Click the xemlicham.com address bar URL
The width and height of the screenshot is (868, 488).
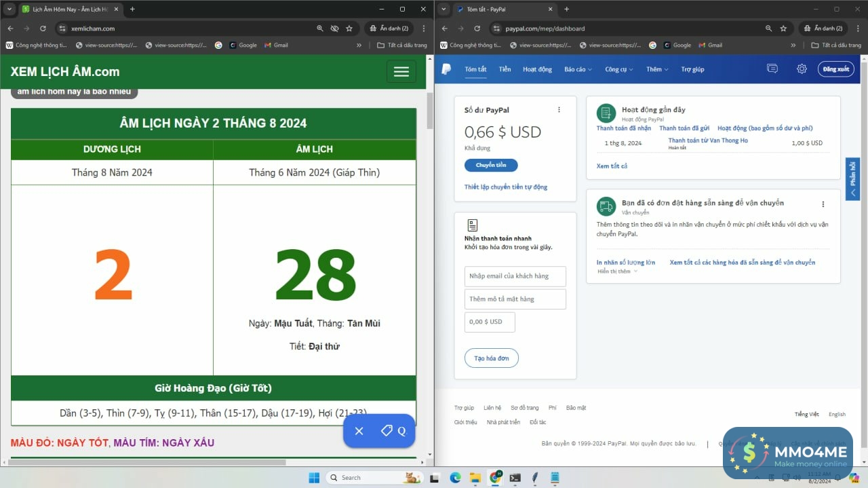(93, 29)
